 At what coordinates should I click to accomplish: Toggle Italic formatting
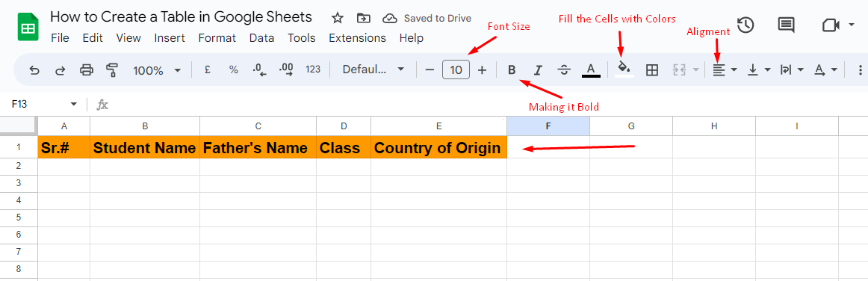pyautogui.click(x=538, y=70)
